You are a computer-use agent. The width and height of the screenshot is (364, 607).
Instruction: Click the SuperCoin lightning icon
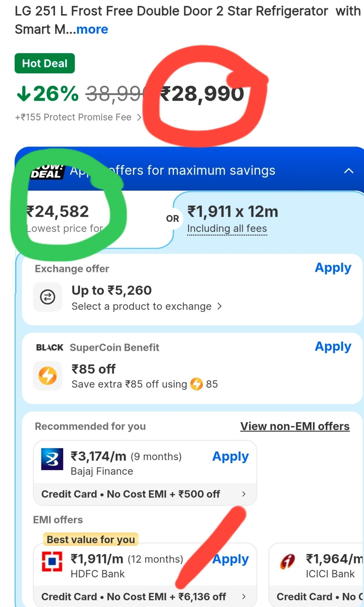pos(48,376)
